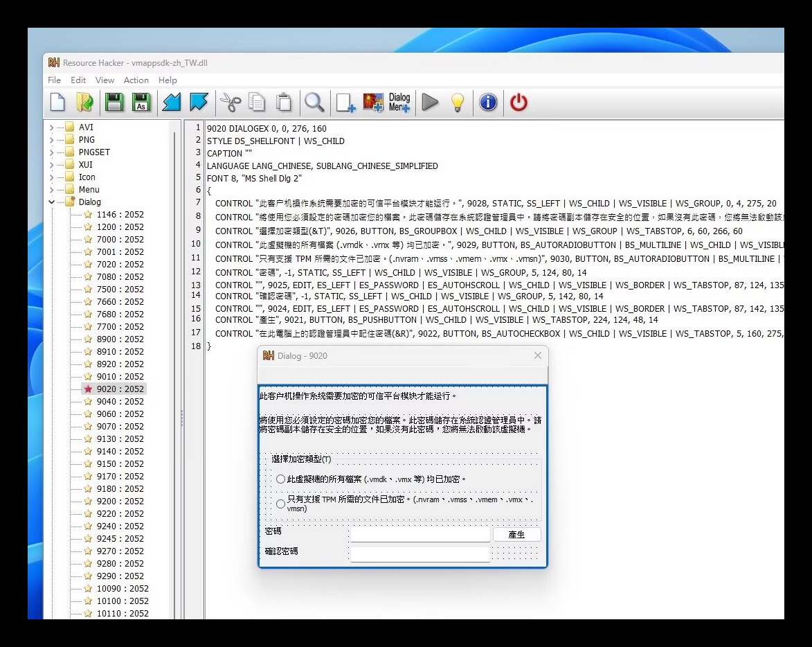This screenshot has width=812, height=647.
Task: Open the Edit menu
Action: pos(78,80)
